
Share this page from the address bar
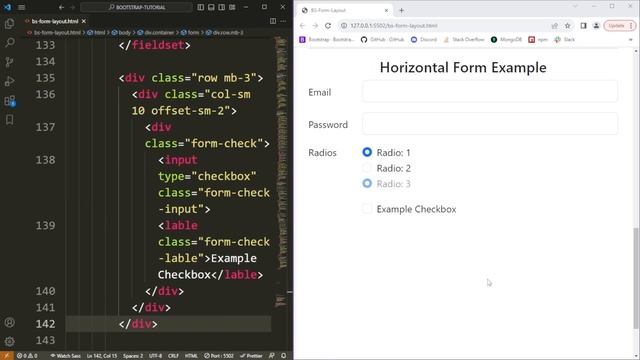(555, 26)
